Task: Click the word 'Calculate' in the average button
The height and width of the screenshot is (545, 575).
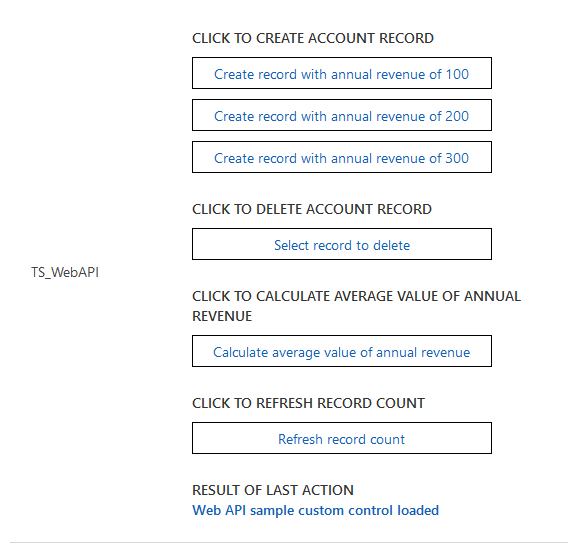Action: tap(241, 352)
